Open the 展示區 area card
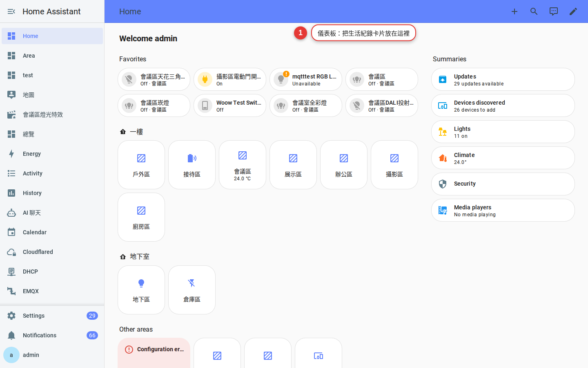The height and width of the screenshot is (368, 588). 293,165
